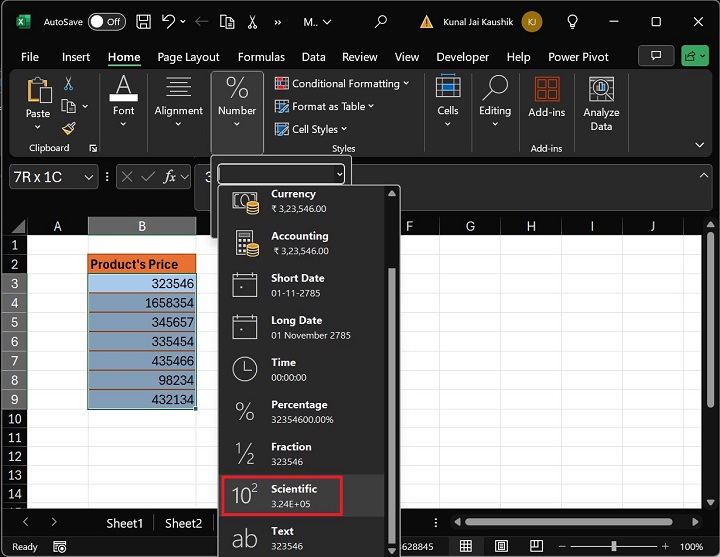
Task: Click the search magnifier in title bar
Action: [x=380, y=21]
